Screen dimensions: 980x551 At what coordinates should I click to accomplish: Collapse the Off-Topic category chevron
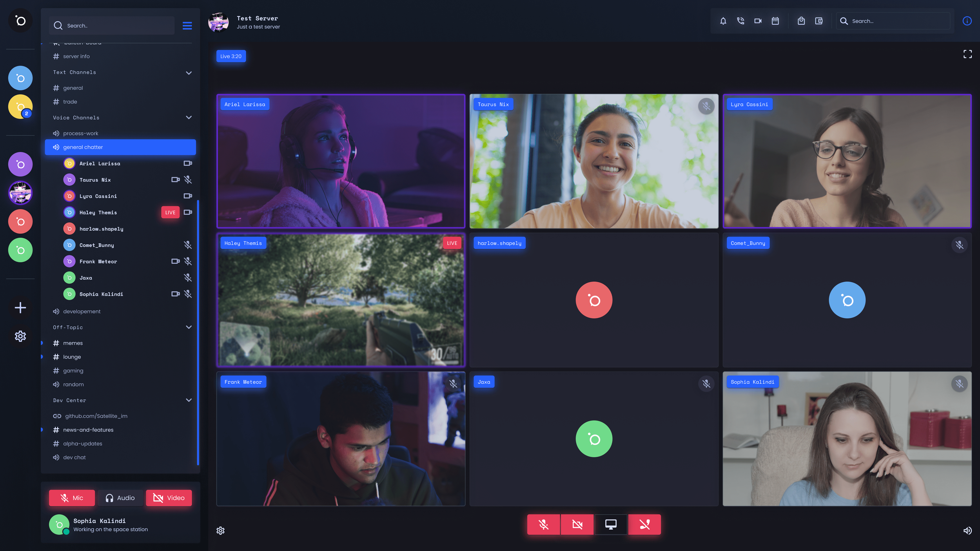(189, 327)
